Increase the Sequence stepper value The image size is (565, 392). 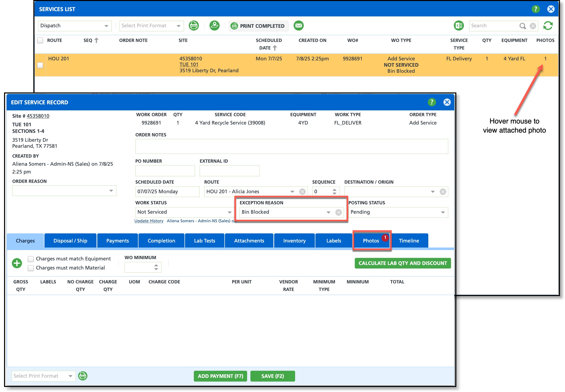click(334, 190)
